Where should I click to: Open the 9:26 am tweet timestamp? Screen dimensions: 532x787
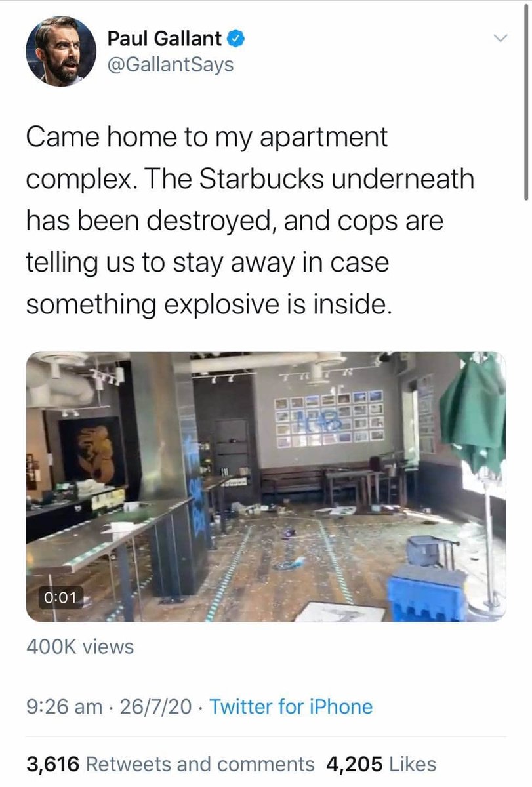point(64,706)
